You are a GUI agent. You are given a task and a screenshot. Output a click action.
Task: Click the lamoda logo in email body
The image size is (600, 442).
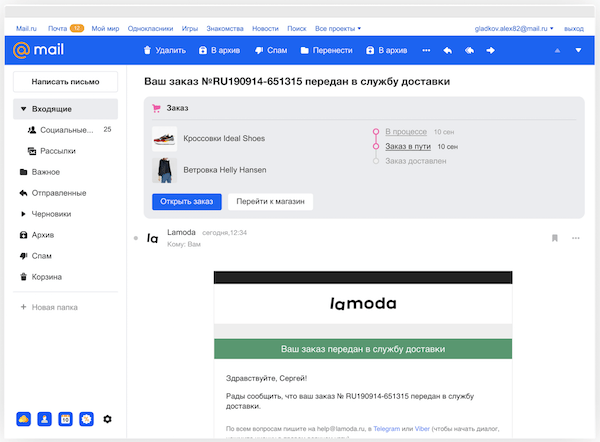(363, 304)
